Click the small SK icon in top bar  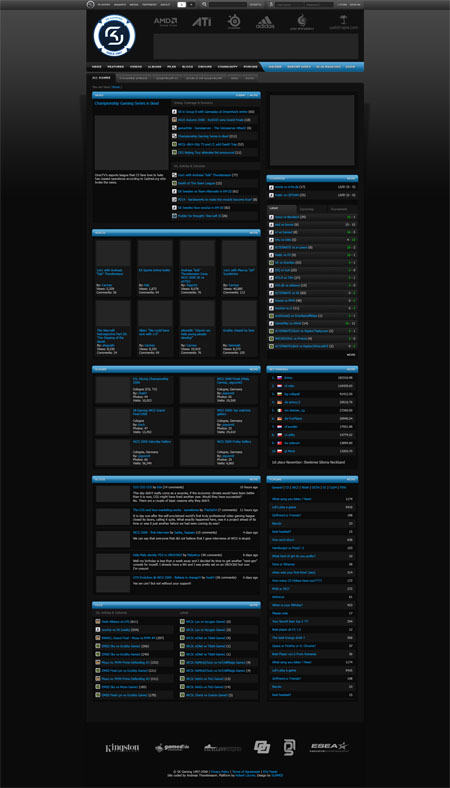[91, 5]
